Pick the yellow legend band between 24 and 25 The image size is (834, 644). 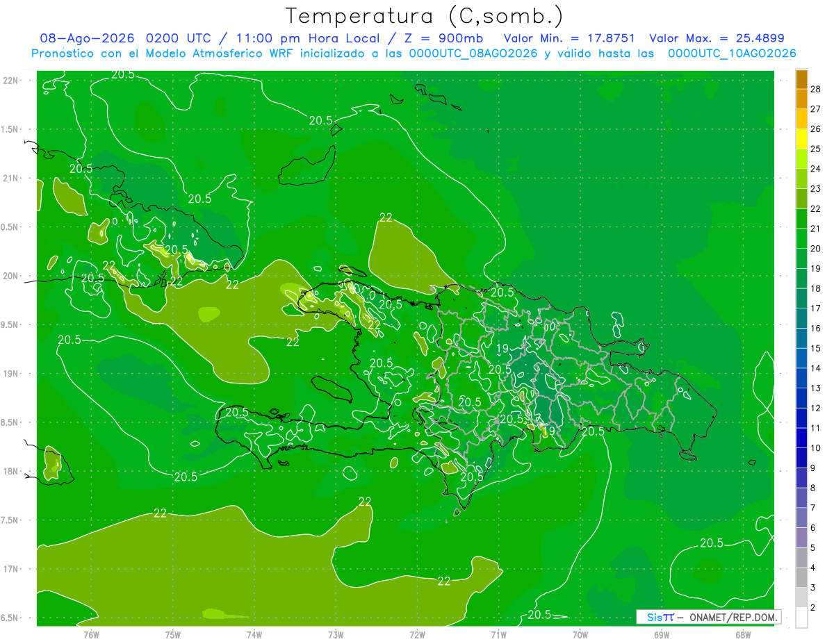pyautogui.click(x=801, y=159)
